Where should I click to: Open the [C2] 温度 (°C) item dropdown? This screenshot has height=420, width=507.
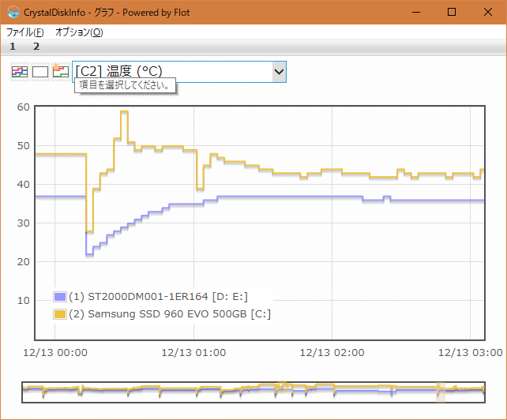point(179,72)
